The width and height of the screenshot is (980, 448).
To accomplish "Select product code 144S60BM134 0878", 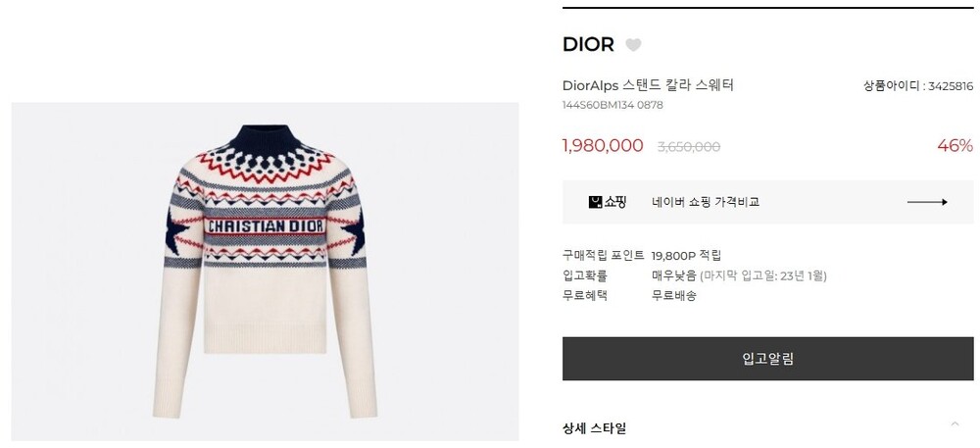I will [x=612, y=105].
